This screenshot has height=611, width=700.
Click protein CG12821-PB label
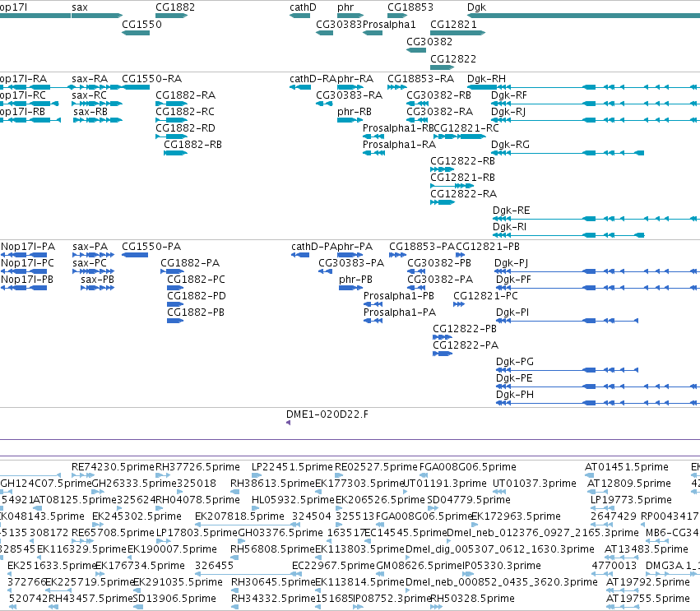click(488, 247)
